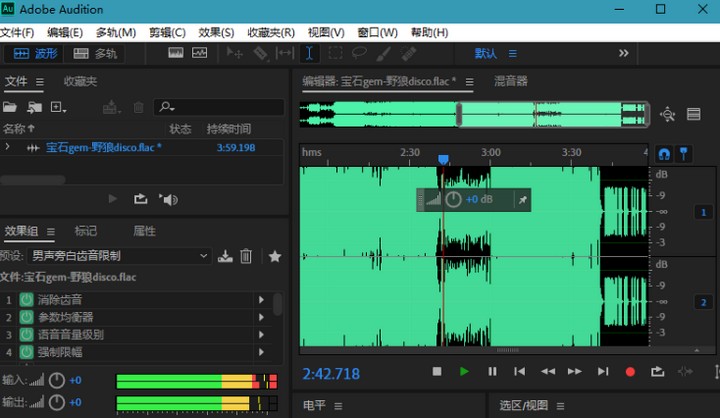The image size is (720, 418).
Task: Disable the 参数均衡器 effect power button
Action: pyautogui.click(x=26, y=317)
